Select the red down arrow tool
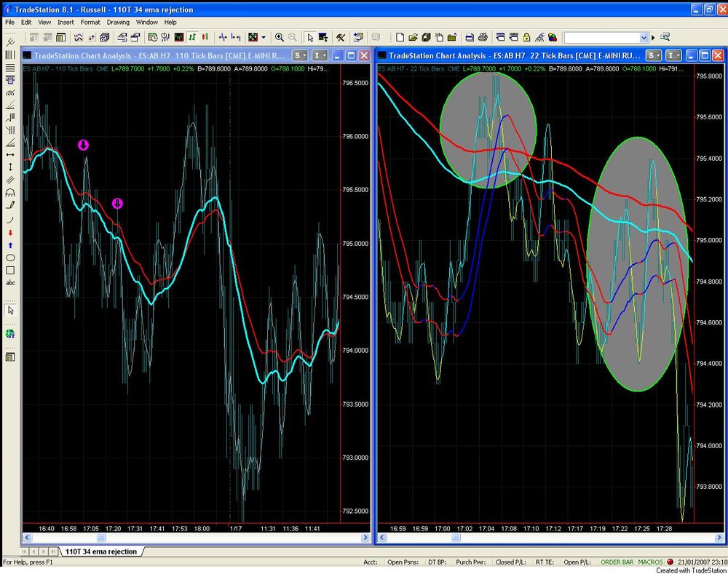The width and height of the screenshot is (728, 574). [x=10, y=233]
